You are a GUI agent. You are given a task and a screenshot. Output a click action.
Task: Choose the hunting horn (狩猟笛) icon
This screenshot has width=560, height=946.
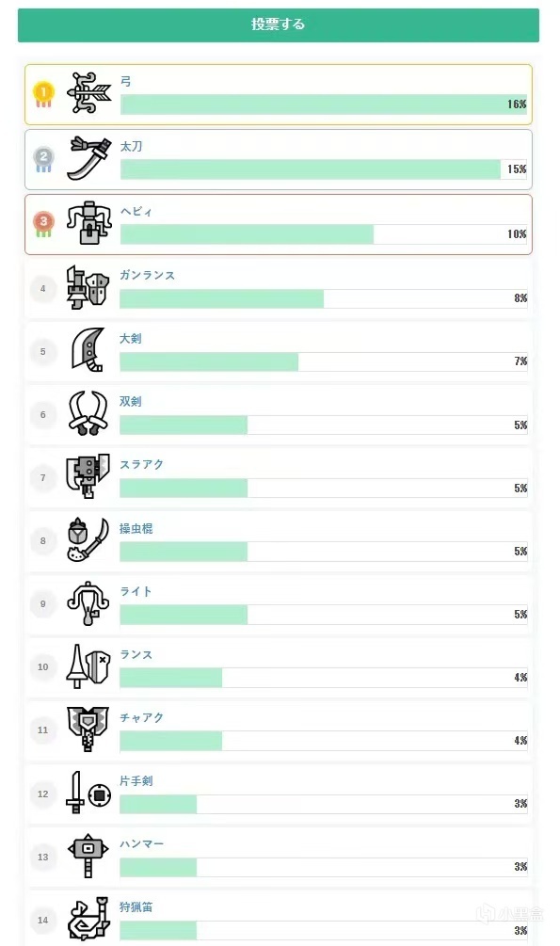(88, 919)
